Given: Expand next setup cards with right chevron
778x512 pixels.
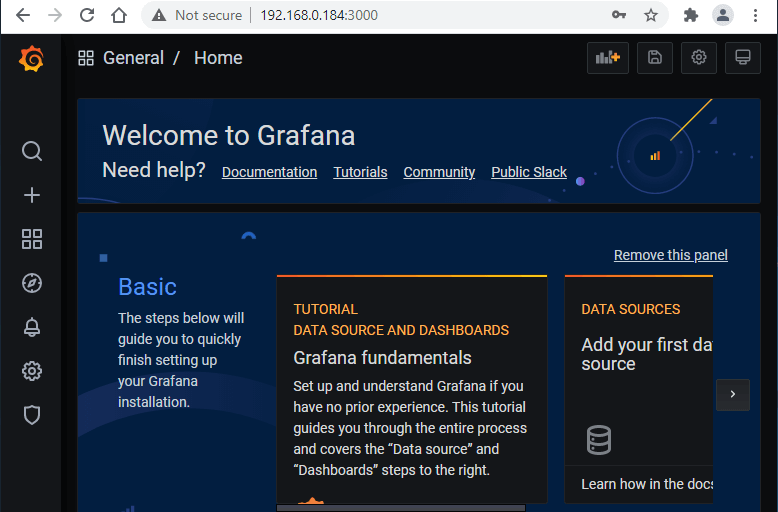Looking at the screenshot, I should coord(732,394).
